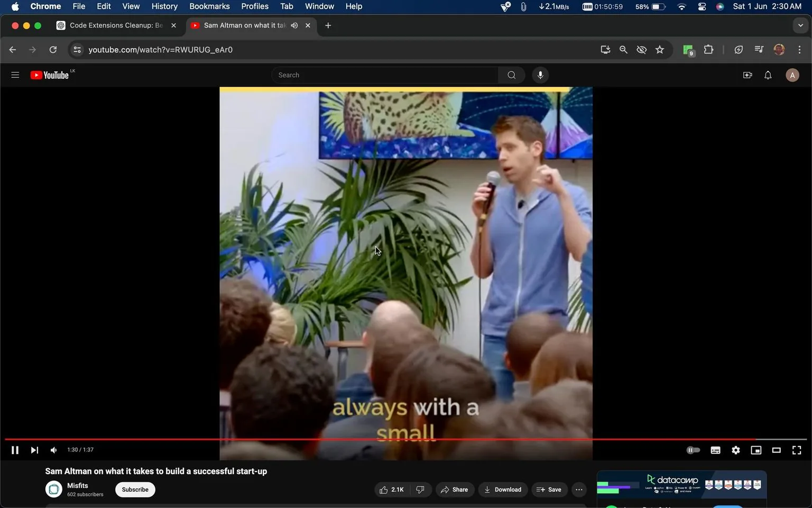The width and height of the screenshot is (812, 508).
Task: Open the Chrome three-dot menu
Action: (x=800, y=49)
